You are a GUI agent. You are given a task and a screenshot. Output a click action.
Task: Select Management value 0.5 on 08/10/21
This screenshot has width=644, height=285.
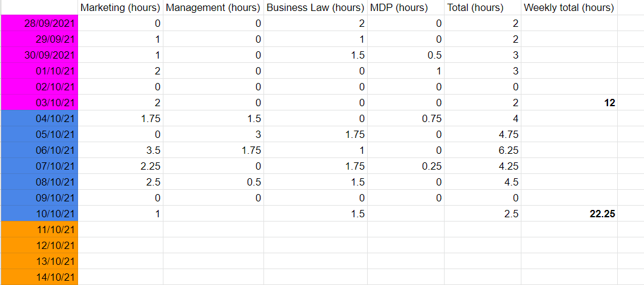coord(213,182)
